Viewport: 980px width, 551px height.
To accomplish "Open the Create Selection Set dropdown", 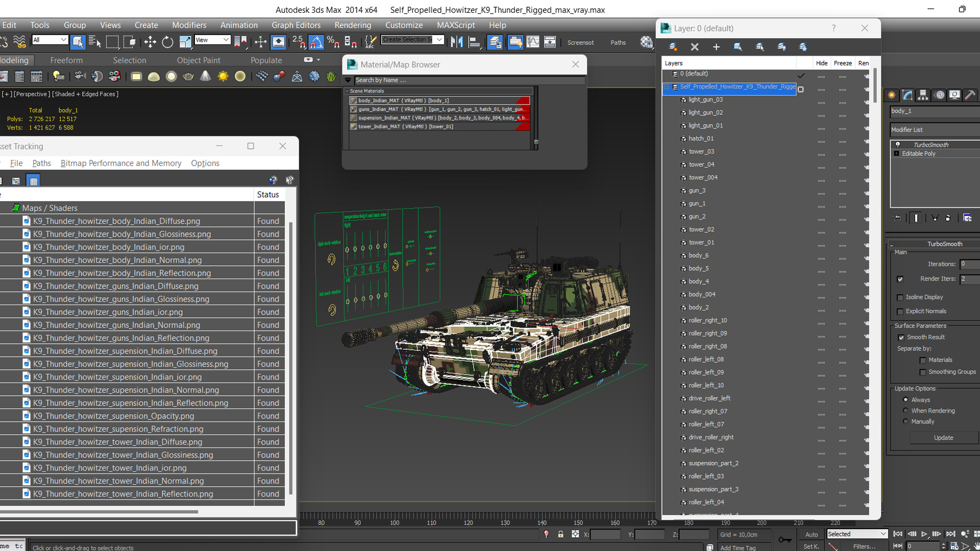I will pos(412,39).
